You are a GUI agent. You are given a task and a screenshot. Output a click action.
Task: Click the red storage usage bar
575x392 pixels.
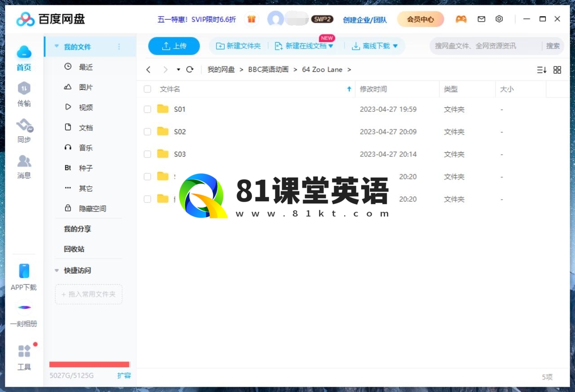89,364
